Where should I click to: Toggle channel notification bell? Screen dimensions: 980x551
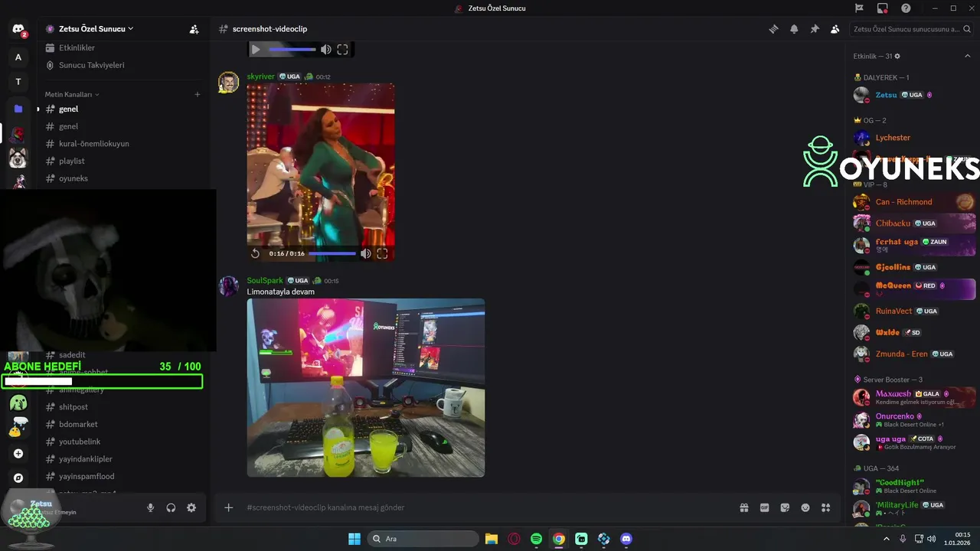coord(794,29)
